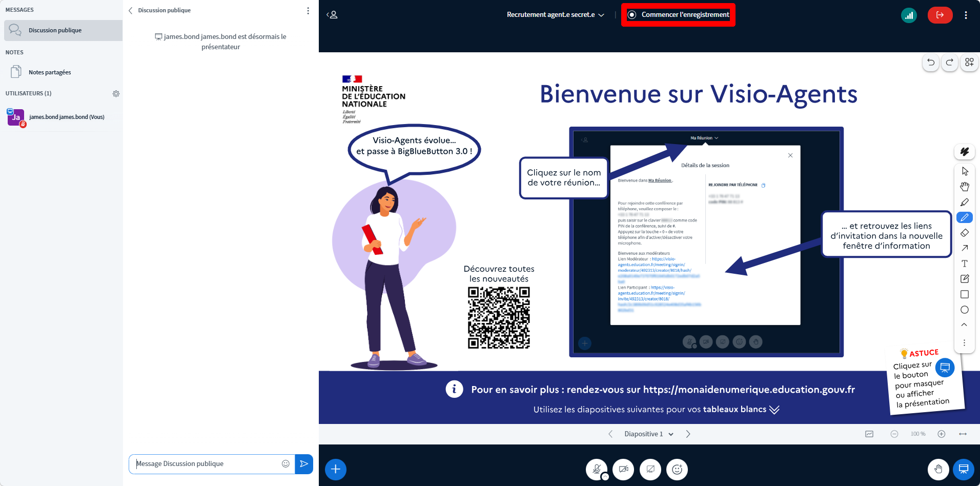Image resolution: width=980 pixels, height=486 pixels.
Task: Select the draw pencil tool
Action: point(964,202)
